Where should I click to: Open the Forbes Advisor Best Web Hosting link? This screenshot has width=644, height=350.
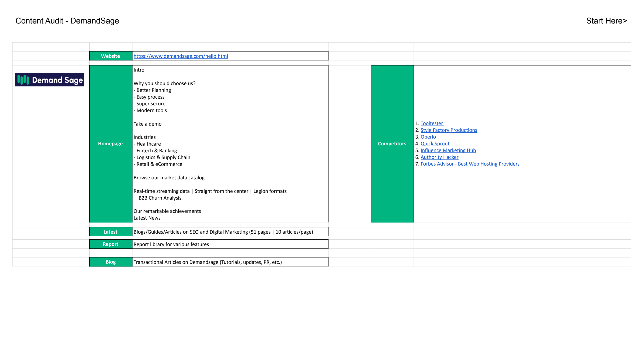(470, 164)
